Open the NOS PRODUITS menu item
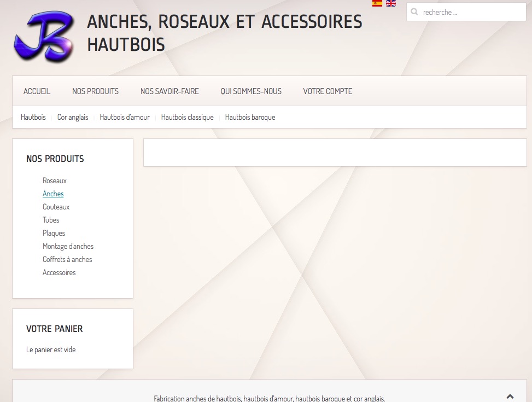Viewport: 532px width, 402px height. pos(95,91)
